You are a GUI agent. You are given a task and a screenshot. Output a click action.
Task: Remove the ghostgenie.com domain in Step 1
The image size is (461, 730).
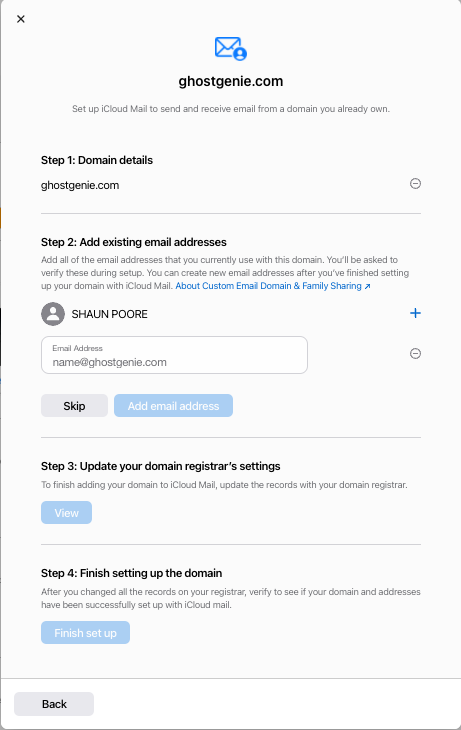pyautogui.click(x=415, y=183)
